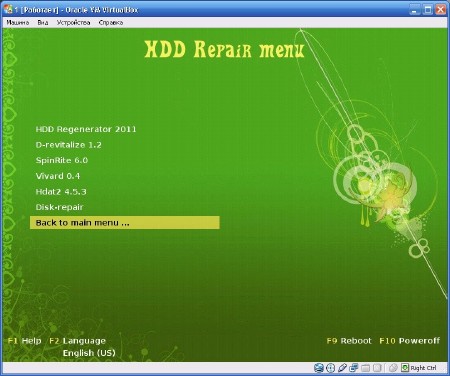Select D-revitalize 1.2 entry
Viewport: 450px width, 376px height.
pyautogui.click(x=68, y=145)
